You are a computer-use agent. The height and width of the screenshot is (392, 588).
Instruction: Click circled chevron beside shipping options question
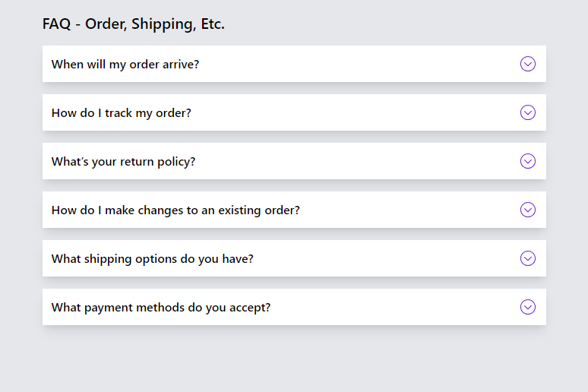click(528, 258)
